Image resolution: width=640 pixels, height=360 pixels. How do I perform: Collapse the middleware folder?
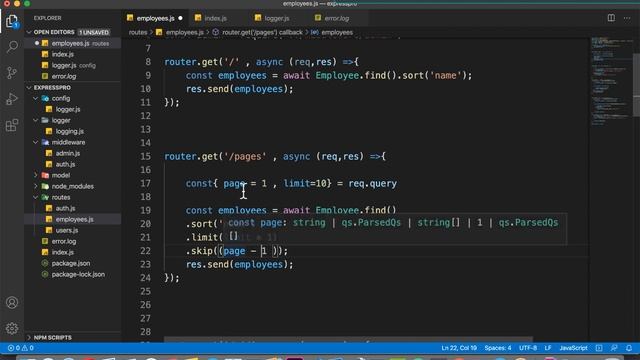pos(36,142)
